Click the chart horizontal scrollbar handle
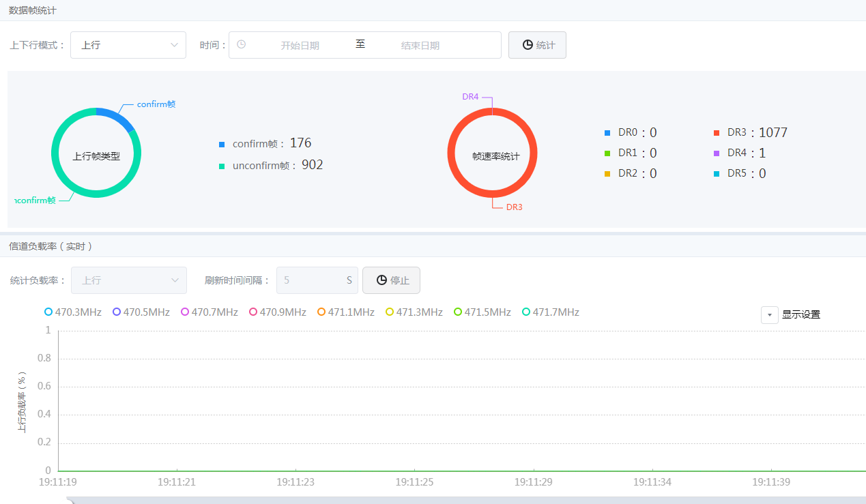The height and width of the screenshot is (504, 866). pyautogui.click(x=70, y=501)
